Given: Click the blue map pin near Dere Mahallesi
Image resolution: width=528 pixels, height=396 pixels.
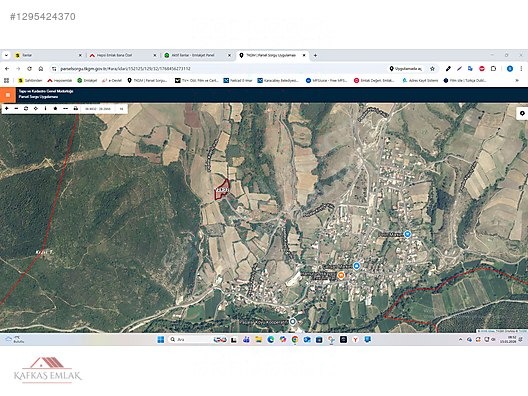Looking at the screenshot, I should pos(407,234).
